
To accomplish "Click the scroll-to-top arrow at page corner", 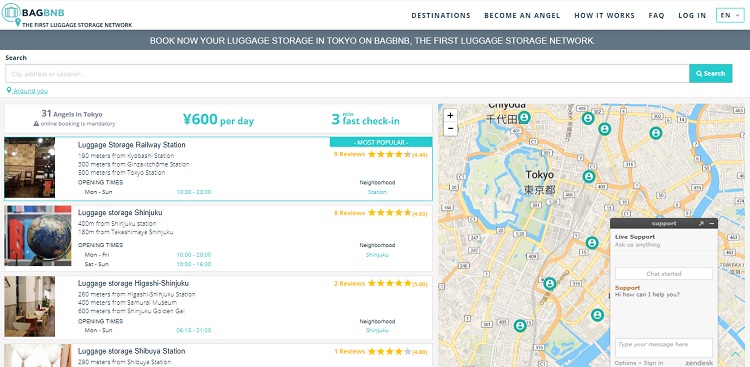I will pyautogui.click(x=735, y=354).
